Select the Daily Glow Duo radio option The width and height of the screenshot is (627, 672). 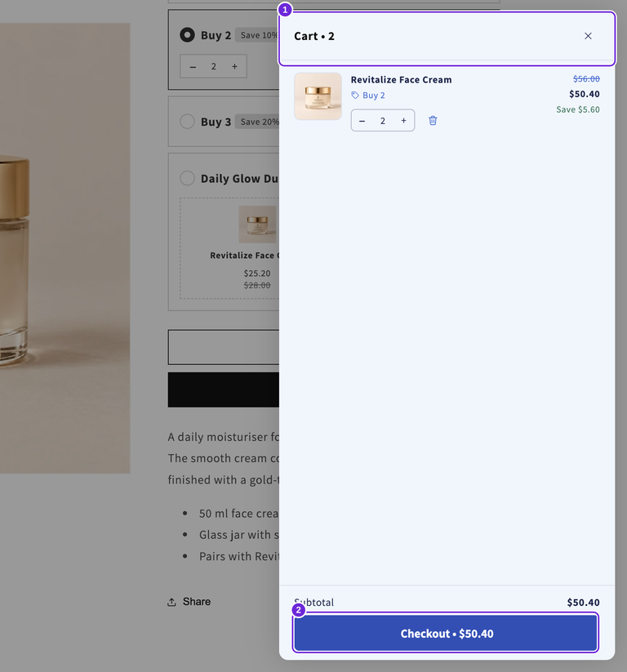(x=187, y=178)
